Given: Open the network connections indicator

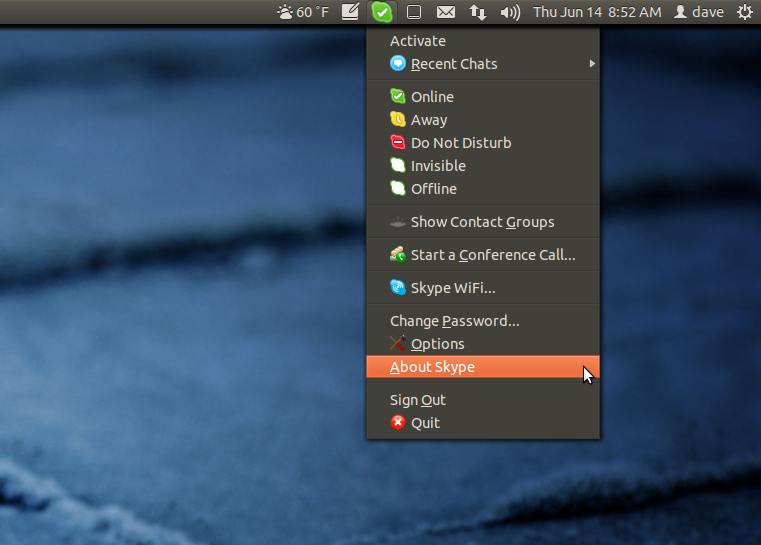Looking at the screenshot, I should [x=478, y=12].
